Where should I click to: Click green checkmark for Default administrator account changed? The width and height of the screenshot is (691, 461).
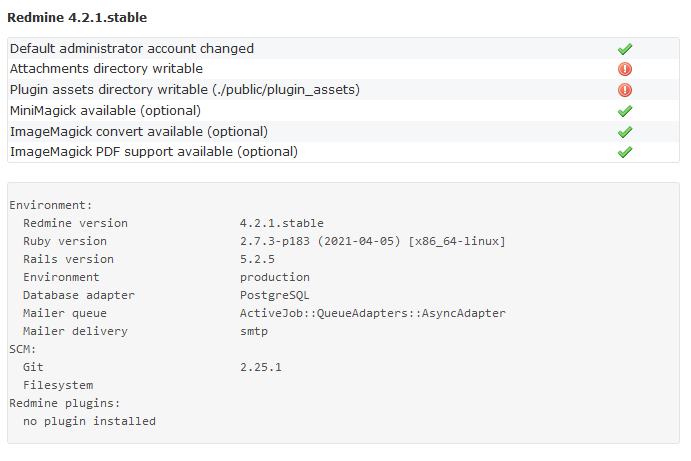pos(624,49)
